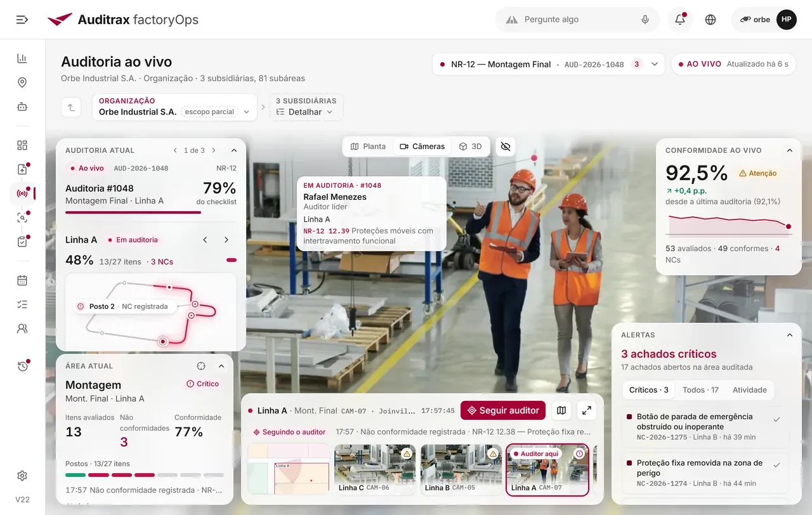The image size is (812, 515).
Task: Open notifications bell
Action: (x=680, y=20)
